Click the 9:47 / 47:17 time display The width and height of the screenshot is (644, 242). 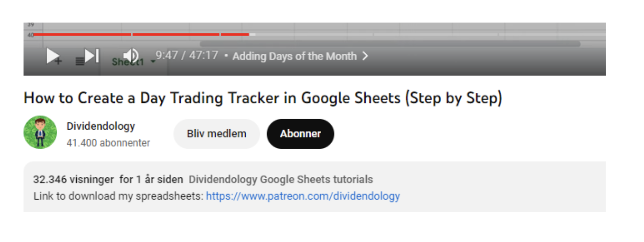(x=187, y=56)
